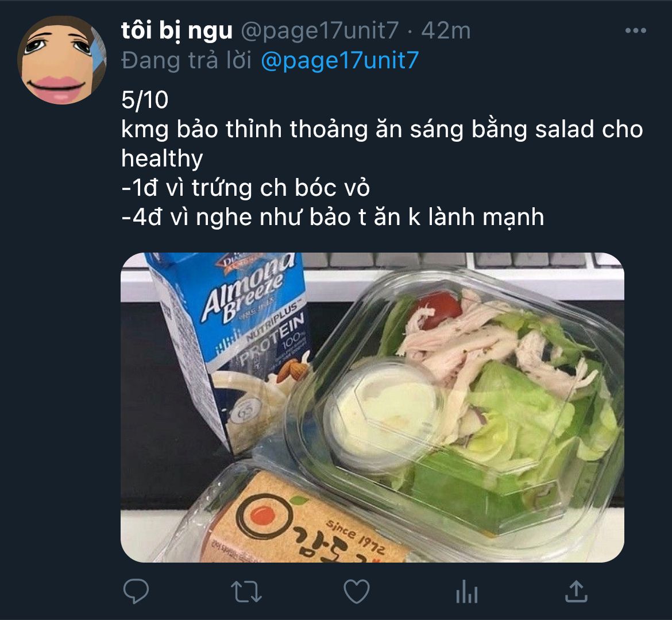The width and height of the screenshot is (672, 620).
Task: View tweet analytics bar chart icon
Action: click(466, 592)
